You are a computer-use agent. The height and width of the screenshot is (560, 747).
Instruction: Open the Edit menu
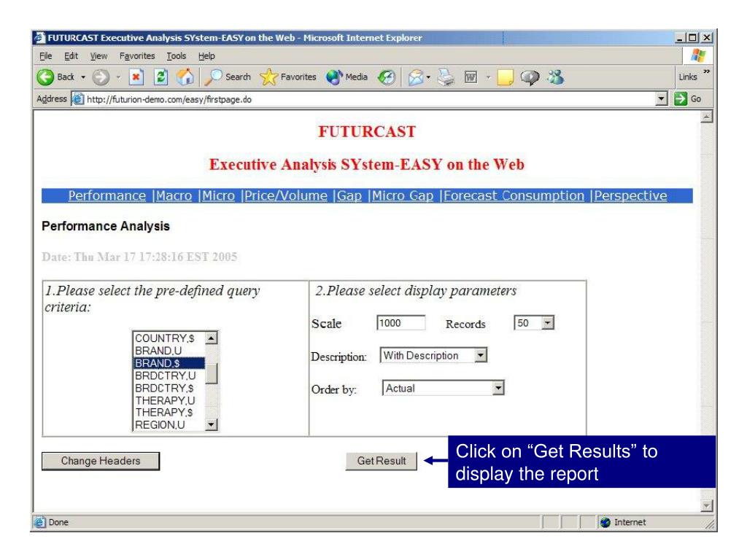(71, 56)
